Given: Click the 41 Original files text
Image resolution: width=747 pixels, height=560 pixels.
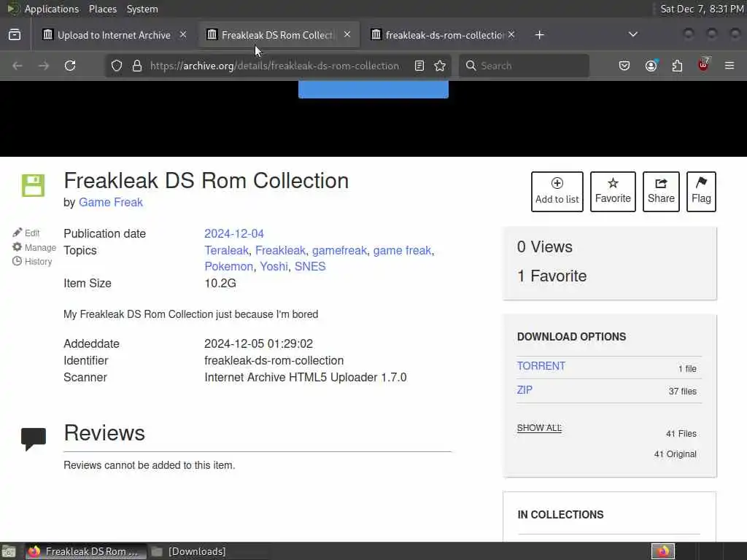Looking at the screenshot, I should 675,454.
